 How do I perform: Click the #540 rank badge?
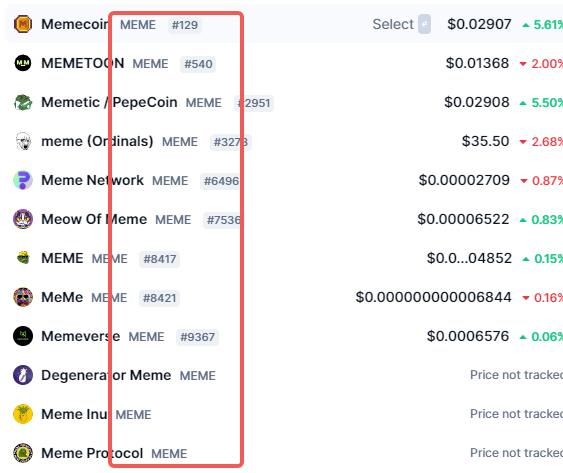[x=198, y=64]
